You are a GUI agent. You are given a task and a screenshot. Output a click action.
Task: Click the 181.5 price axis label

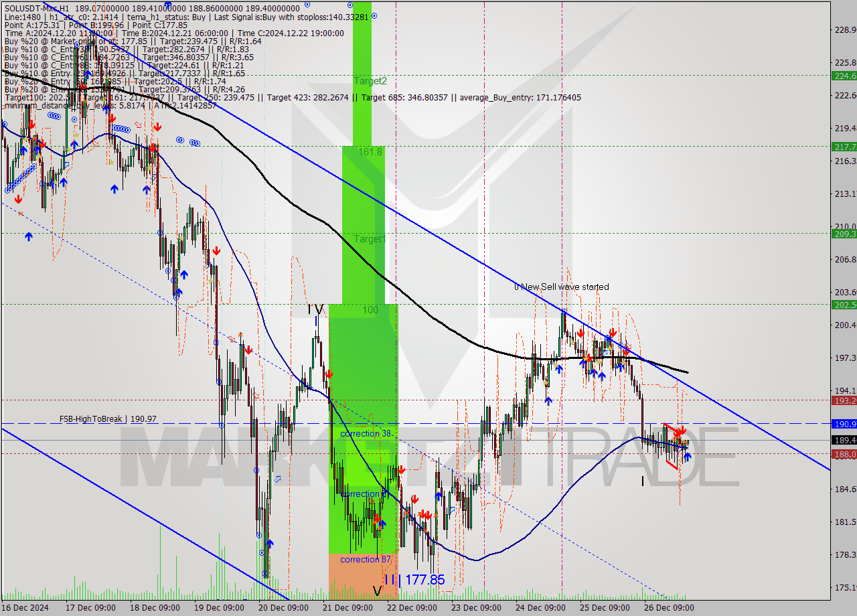coord(845,522)
